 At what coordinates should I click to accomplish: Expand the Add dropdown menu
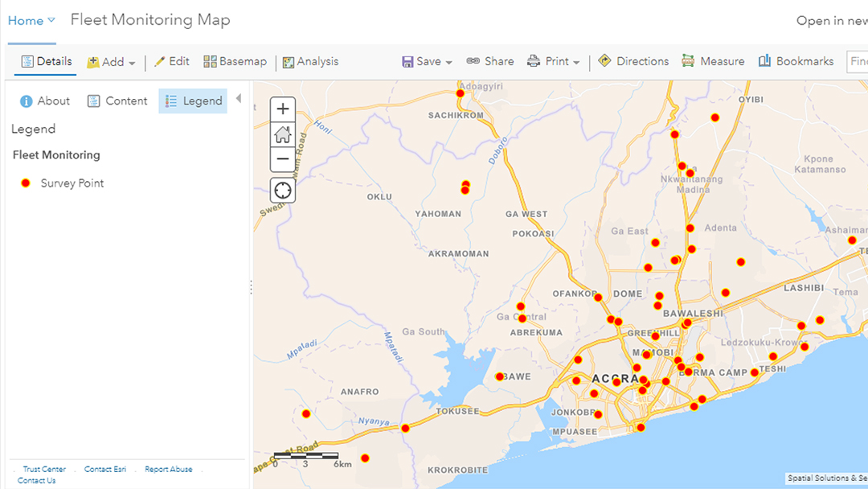(x=112, y=62)
